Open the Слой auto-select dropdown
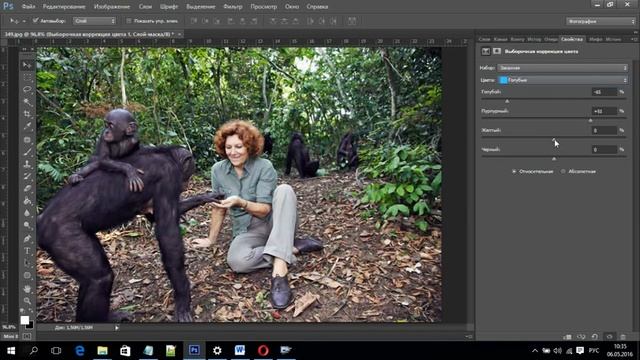Screen dimensions: 640x360 pos(95,21)
